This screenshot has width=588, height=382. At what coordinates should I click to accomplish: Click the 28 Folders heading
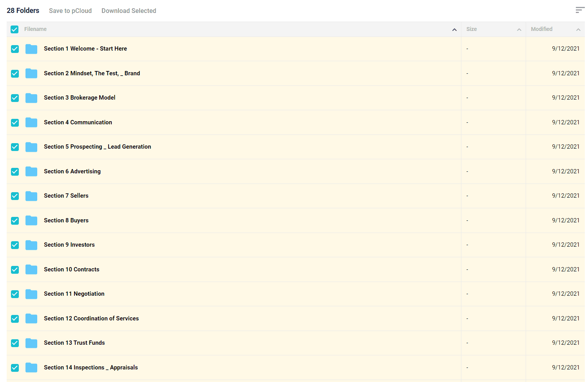click(23, 11)
